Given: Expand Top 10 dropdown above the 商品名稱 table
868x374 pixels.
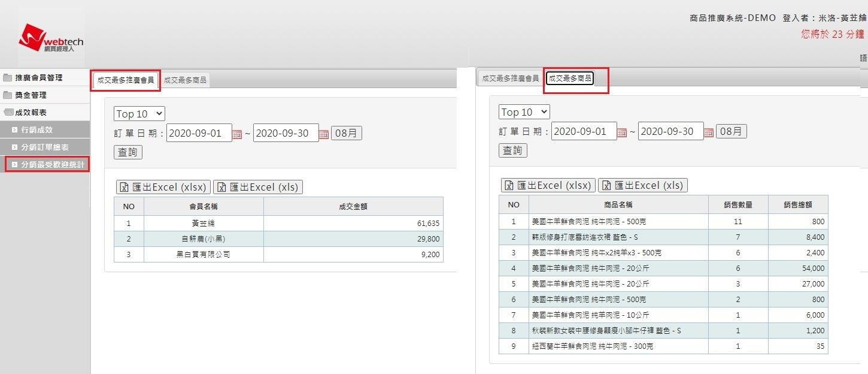Looking at the screenshot, I should [524, 112].
